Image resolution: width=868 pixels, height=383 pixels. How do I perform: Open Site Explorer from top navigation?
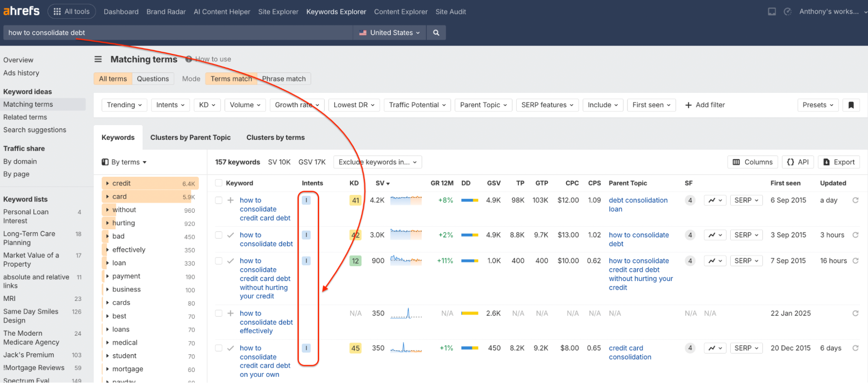pos(278,12)
